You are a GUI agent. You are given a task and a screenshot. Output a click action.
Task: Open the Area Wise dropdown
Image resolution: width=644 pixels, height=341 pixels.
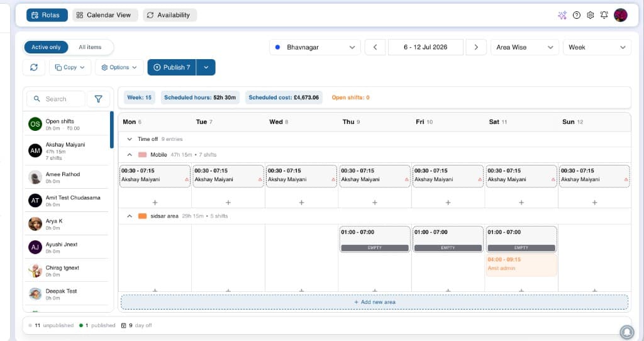pos(525,47)
